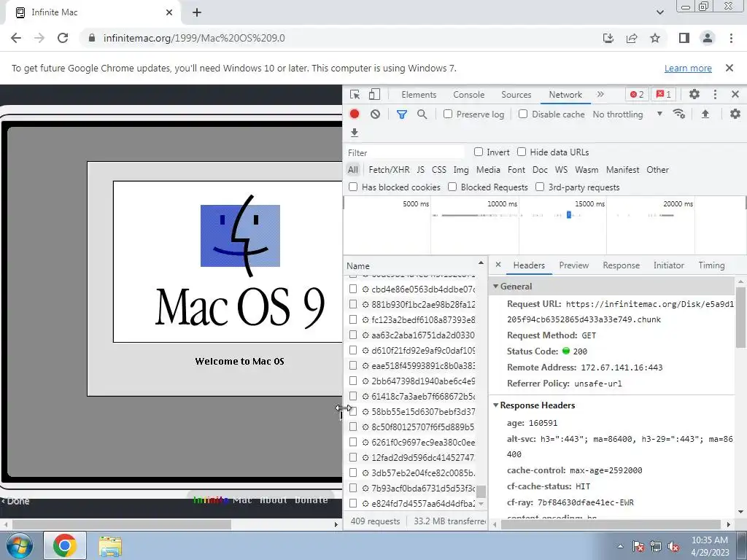Tick checkbox for cbd4e86e0563db4ddbe07 request
The image size is (747, 560).
[x=353, y=289]
